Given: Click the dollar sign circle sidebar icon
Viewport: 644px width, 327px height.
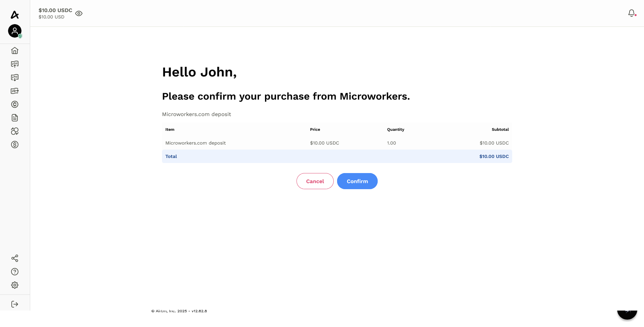Looking at the screenshot, I should (15, 145).
